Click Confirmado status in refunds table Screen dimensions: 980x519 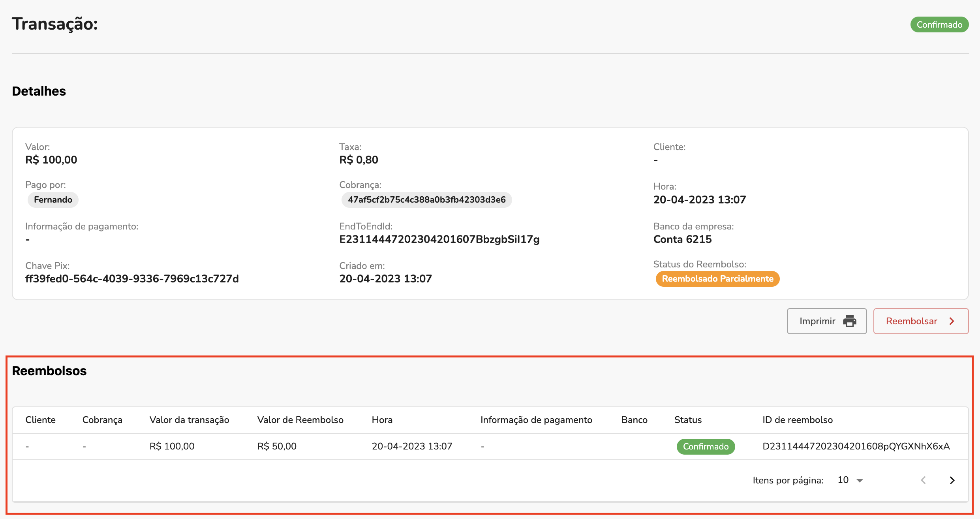click(706, 447)
